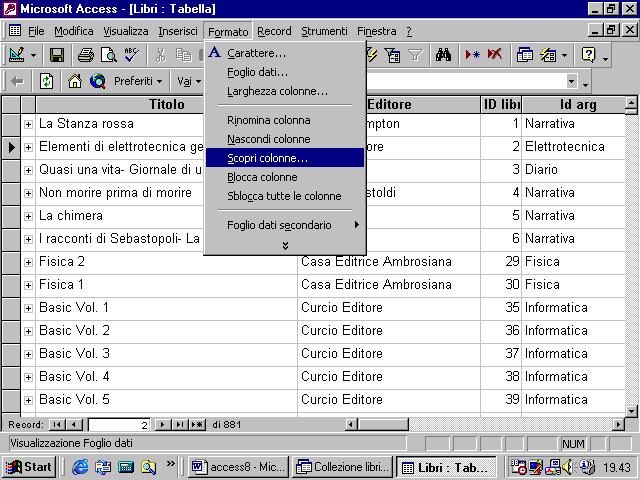The height and width of the screenshot is (480, 640).
Task: Switch to access8 Word taskbar button
Action: tap(238, 467)
